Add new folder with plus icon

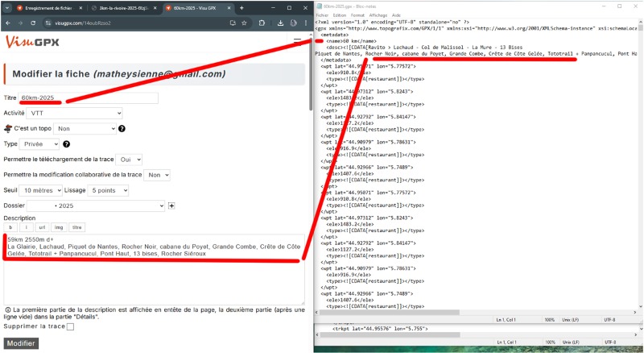click(171, 206)
